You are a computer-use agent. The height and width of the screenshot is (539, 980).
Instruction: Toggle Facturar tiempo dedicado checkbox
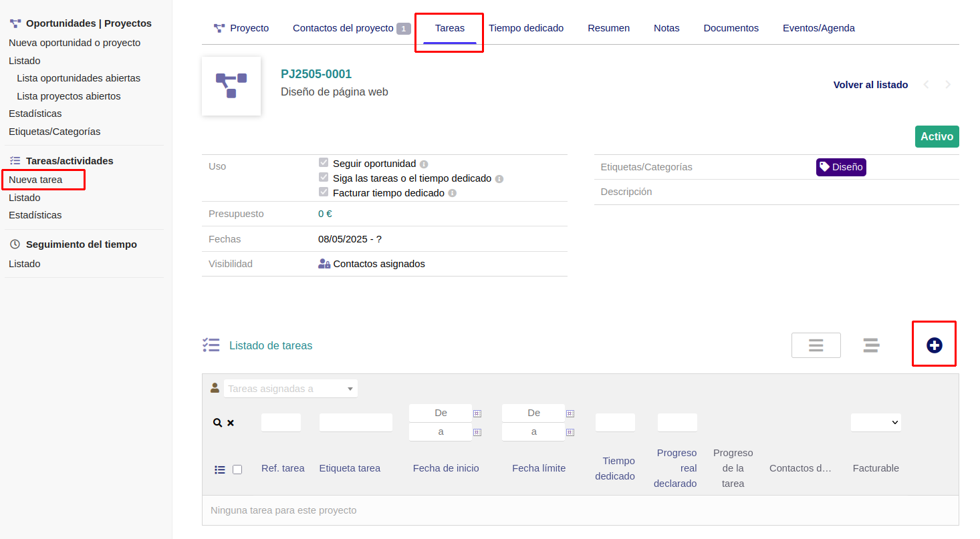[x=324, y=192]
